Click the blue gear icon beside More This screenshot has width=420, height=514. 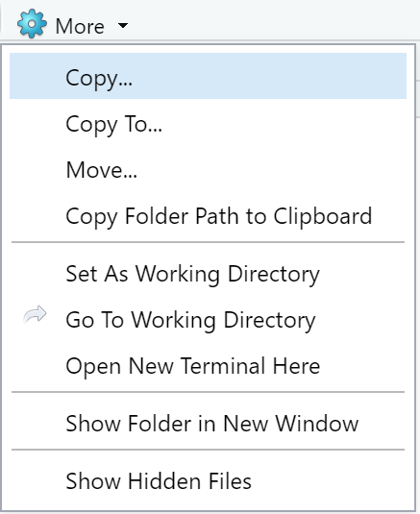(x=32, y=24)
